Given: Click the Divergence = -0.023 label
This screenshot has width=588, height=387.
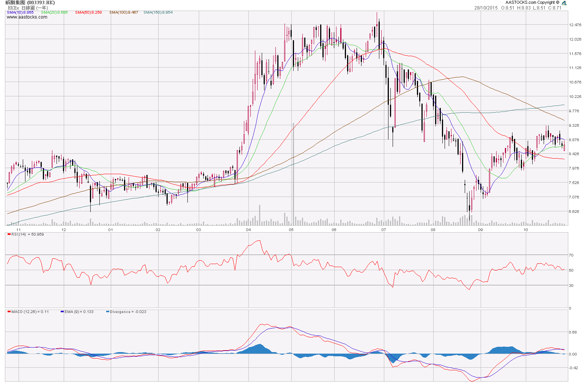Looking at the screenshot, I should [x=128, y=312].
